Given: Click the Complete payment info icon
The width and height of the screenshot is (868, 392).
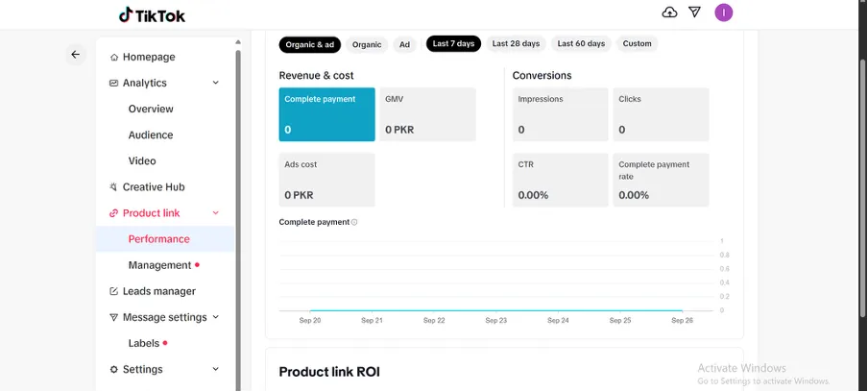Looking at the screenshot, I should tap(354, 222).
